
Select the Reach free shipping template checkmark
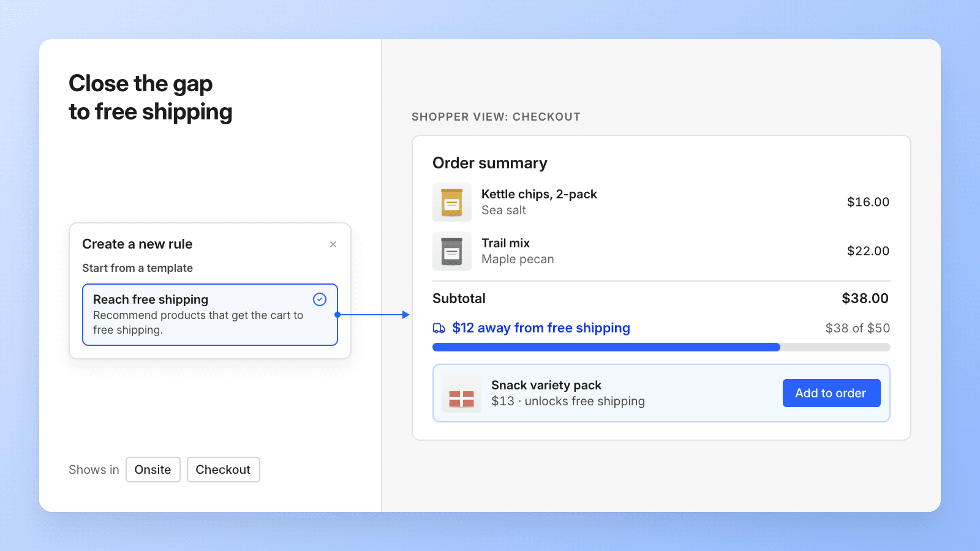[x=320, y=299]
